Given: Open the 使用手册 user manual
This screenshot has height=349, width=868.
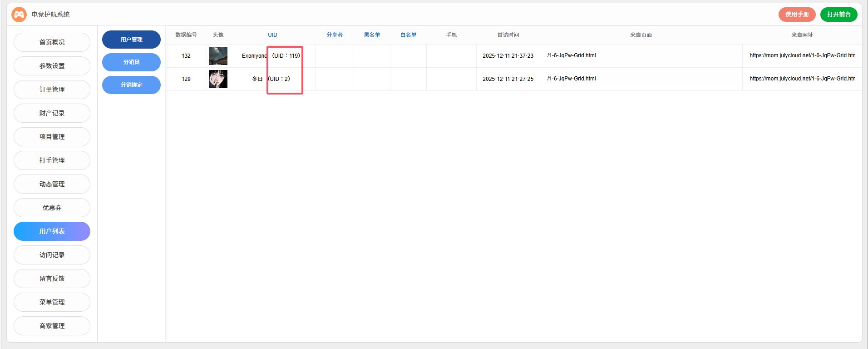Looking at the screenshot, I should coord(797,15).
